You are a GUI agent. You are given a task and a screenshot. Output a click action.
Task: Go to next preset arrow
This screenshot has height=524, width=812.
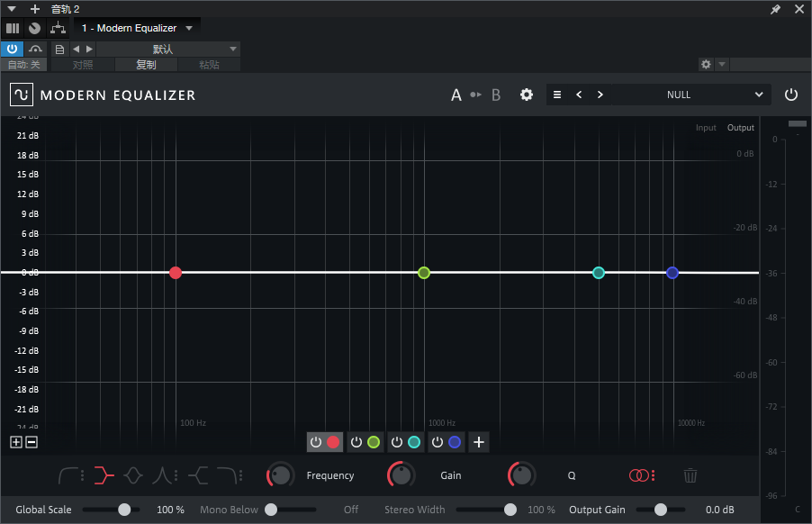(600, 95)
